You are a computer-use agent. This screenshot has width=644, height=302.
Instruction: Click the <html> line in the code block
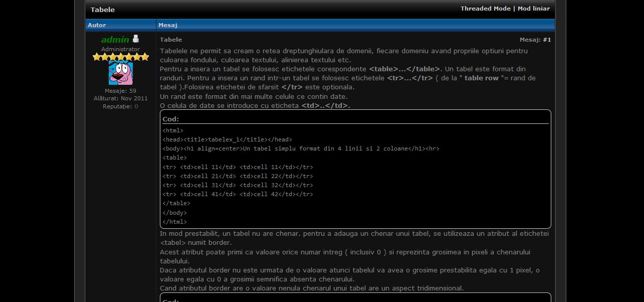(173, 130)
